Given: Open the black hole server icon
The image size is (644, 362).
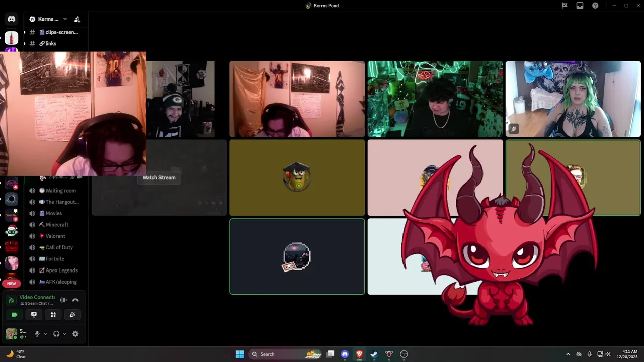Looking at the screenshot, I should [x=11, y=199].
